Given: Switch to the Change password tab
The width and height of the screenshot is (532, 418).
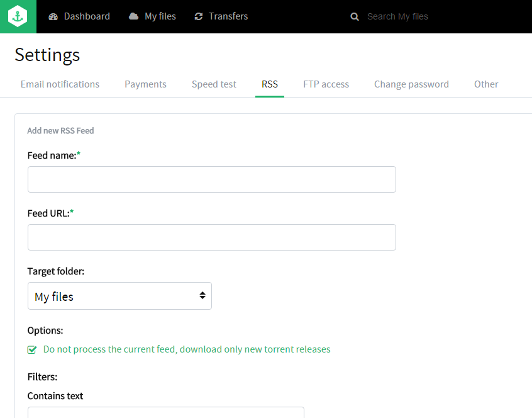Looking at the screenshot, I should 411,84.
